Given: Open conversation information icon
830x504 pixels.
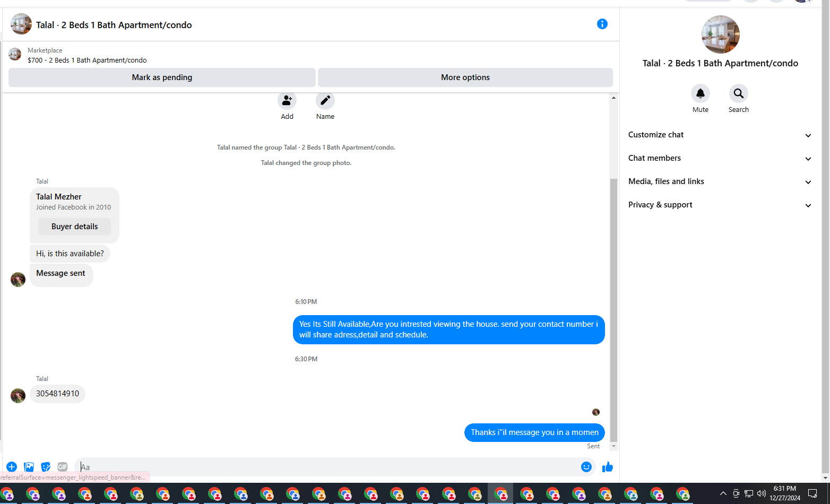Looking at the screenshot, I should point(602,24).
